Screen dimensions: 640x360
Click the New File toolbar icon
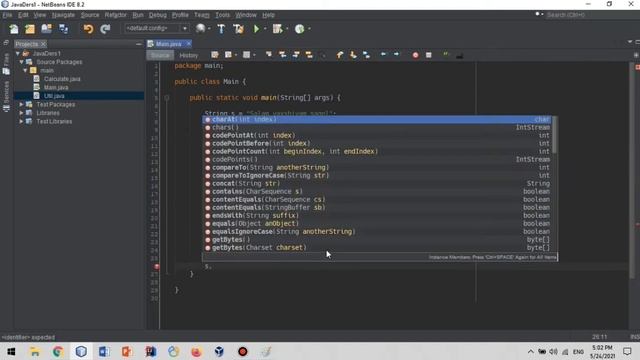pyautogui.click(x=13, y=29)
